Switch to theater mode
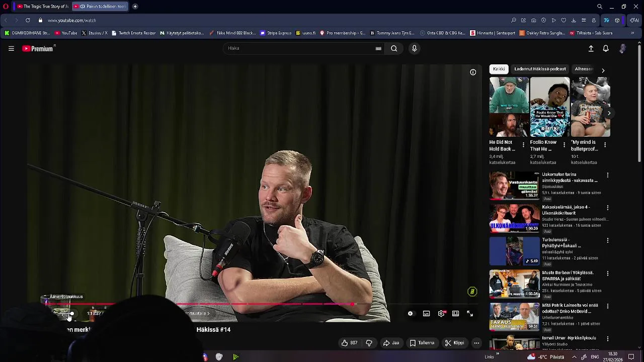The height and width of the screenshot is (362, 644). pos(455,313)
